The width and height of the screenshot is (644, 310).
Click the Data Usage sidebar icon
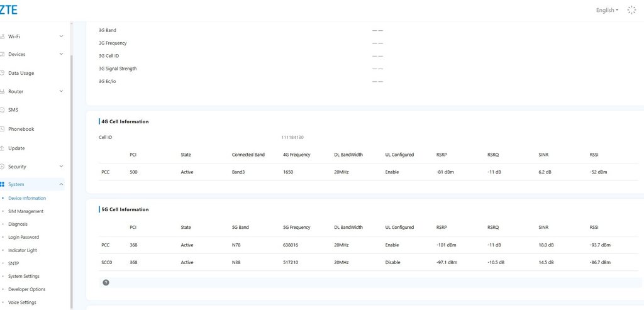tap(2, 73)
